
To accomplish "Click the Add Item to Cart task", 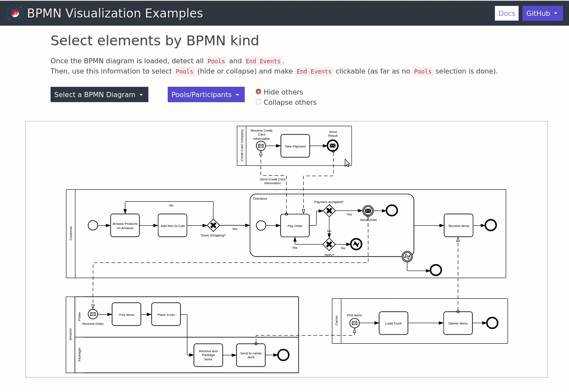I will pyautogui.click(x=172, y=225).
